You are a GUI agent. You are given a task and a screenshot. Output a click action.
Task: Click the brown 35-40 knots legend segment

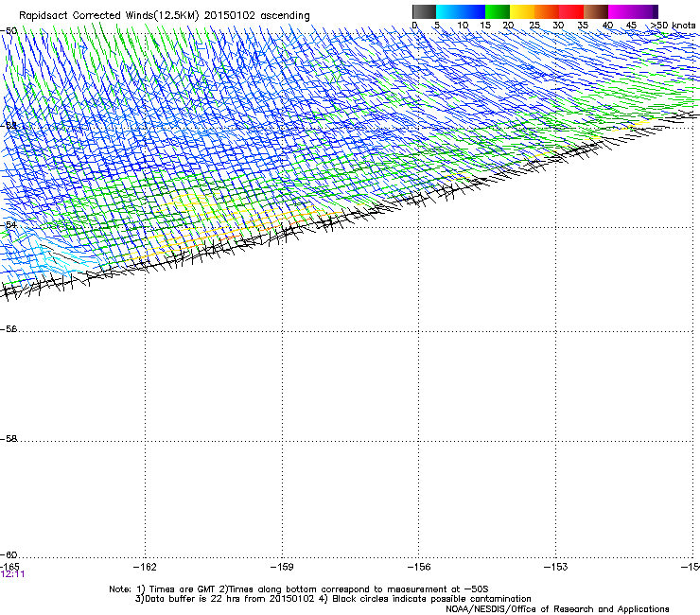point(596,11)
